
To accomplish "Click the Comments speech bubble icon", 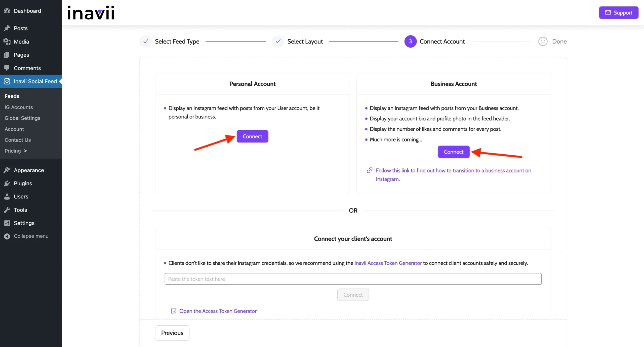I will 7,68.
